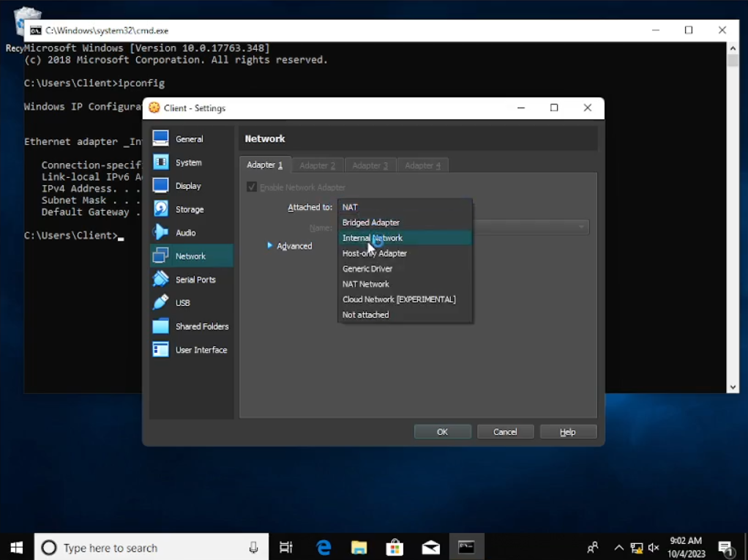Open the Display settings monitor icon
This screenshot has height=560, width=748.
(160, 185)
